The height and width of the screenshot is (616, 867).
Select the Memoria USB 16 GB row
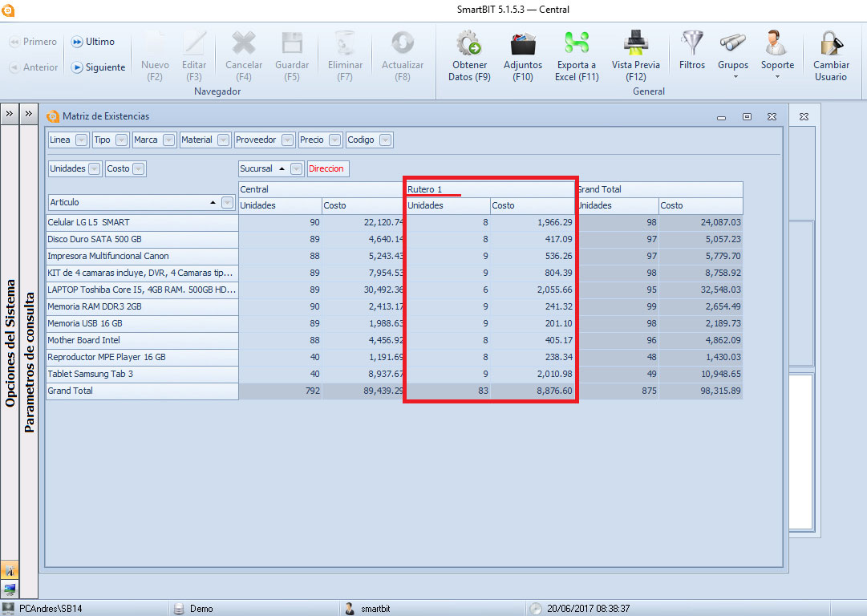tap(142, 323)
